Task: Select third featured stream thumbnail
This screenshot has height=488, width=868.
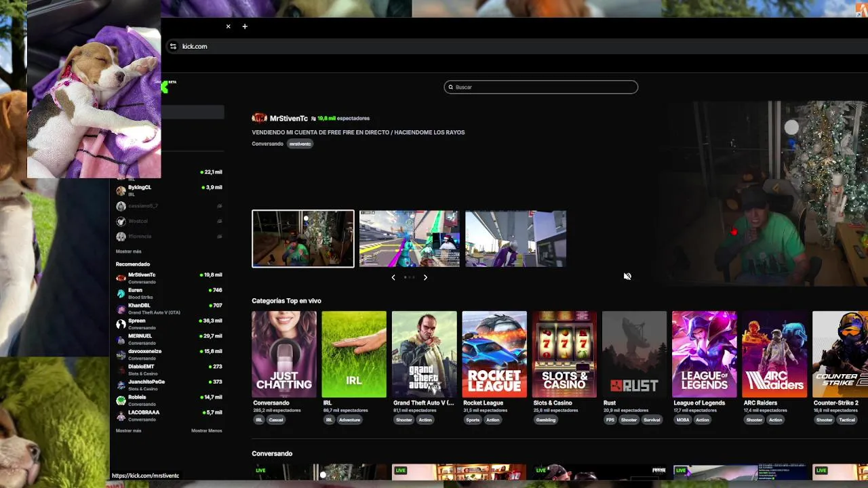Action: click(515, 239)
